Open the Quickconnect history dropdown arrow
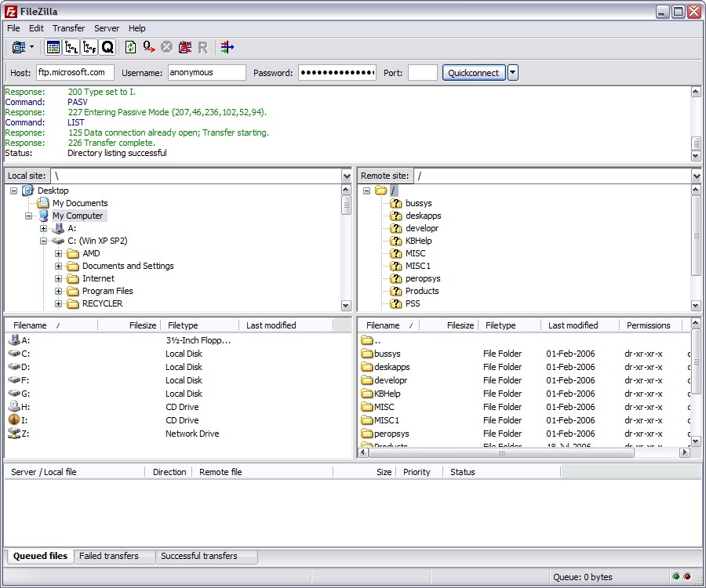Screen dimensions: 706x588 pyautogui.click(x=512, y=72)
